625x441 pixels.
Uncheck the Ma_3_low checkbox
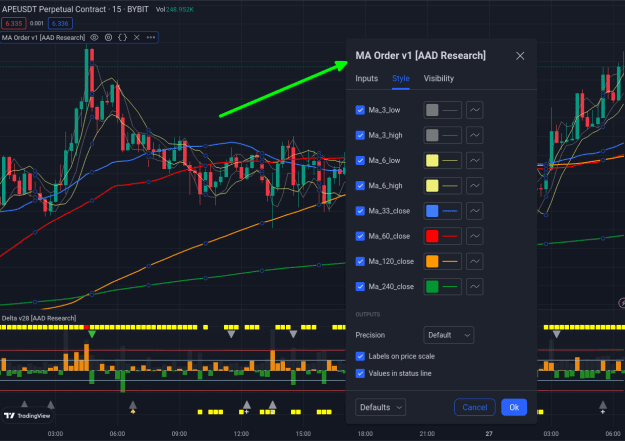pyautogui.click(x=360, y=110)
